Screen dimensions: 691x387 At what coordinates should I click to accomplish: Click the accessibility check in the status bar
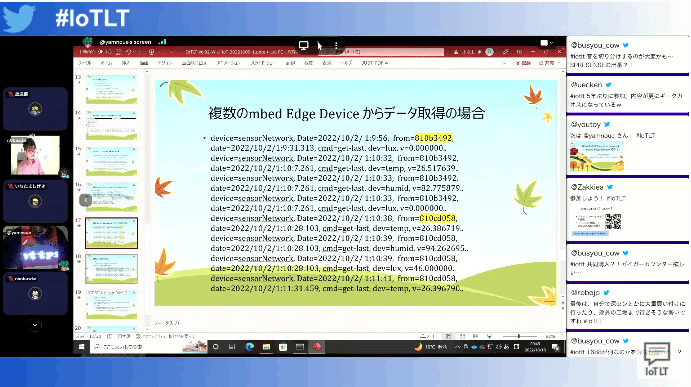tap(165, 336)
